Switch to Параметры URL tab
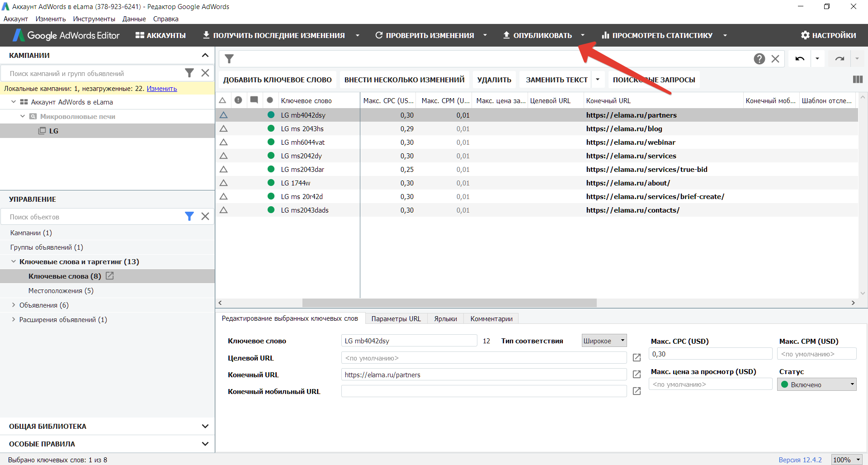 tap(396, 319)
